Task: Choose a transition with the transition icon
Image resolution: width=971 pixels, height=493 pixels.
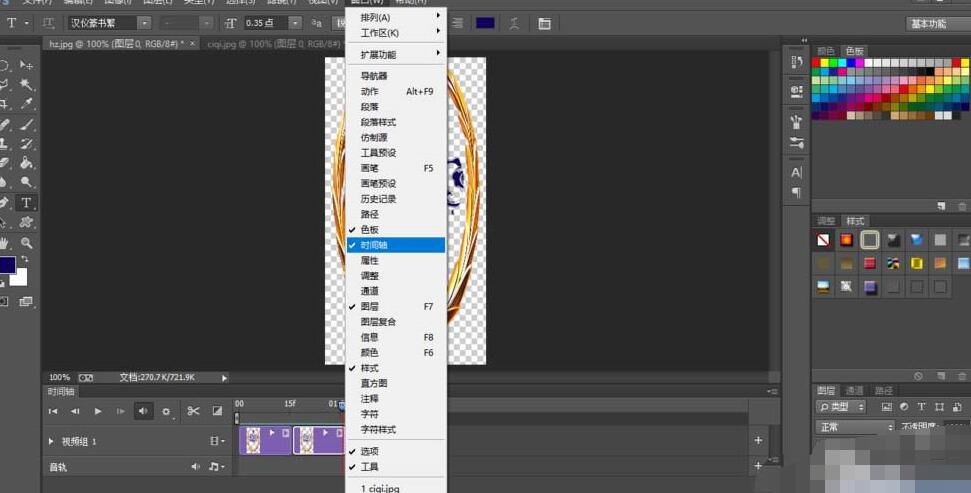Action: (217, 411)
